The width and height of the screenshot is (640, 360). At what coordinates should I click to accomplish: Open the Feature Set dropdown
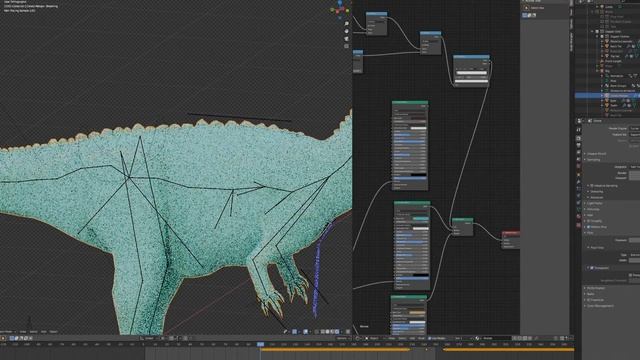click(x=634, y=134)
